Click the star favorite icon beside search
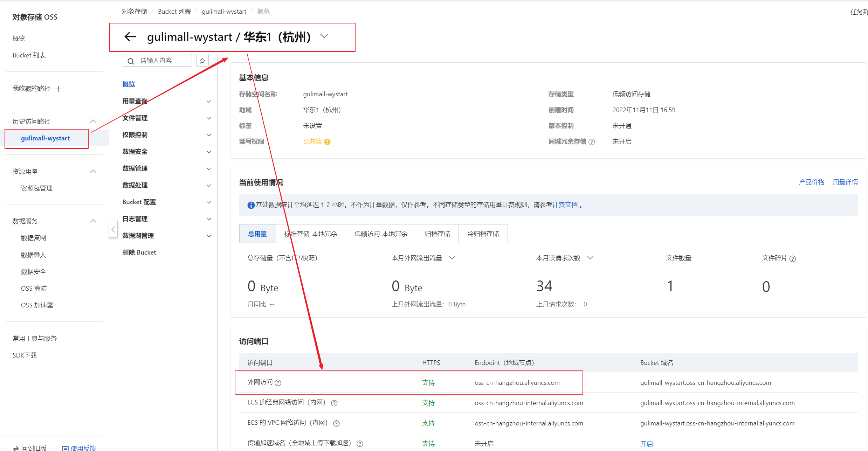The width and height of the screenshot is (868, 451). [x=202, y=61]
